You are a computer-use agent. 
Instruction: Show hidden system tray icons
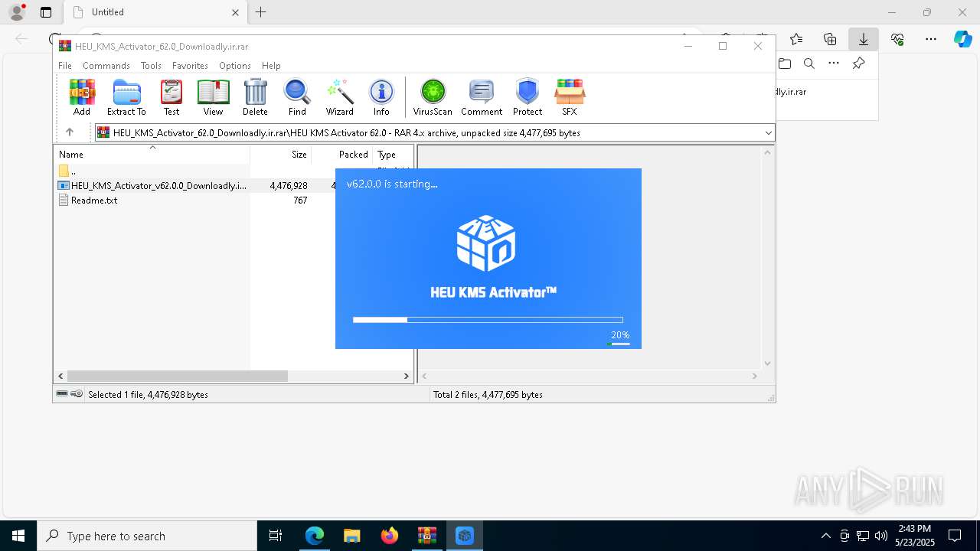[x=825, y=536]
